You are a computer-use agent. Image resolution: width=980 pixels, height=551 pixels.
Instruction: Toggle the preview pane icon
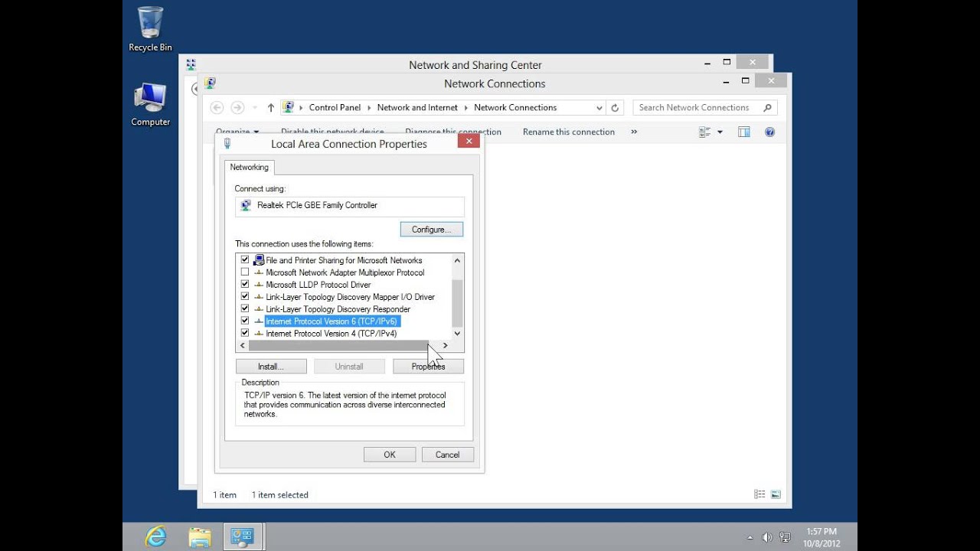pyautogui.click(x=743, y=132)
